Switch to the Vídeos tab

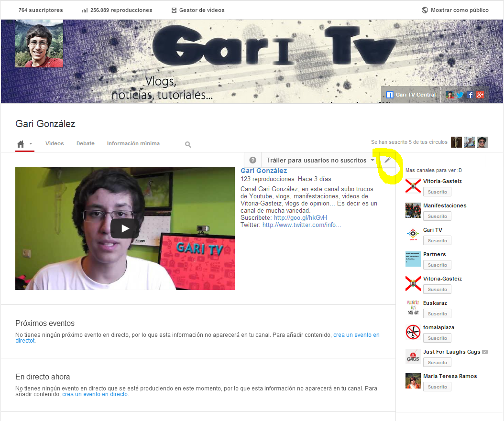tap(55, 143)
